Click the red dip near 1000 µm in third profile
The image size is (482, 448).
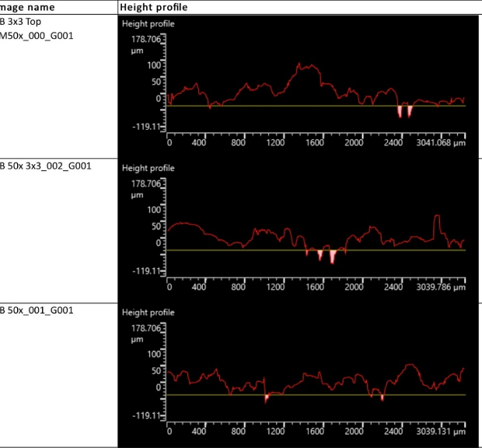point(266,397)
